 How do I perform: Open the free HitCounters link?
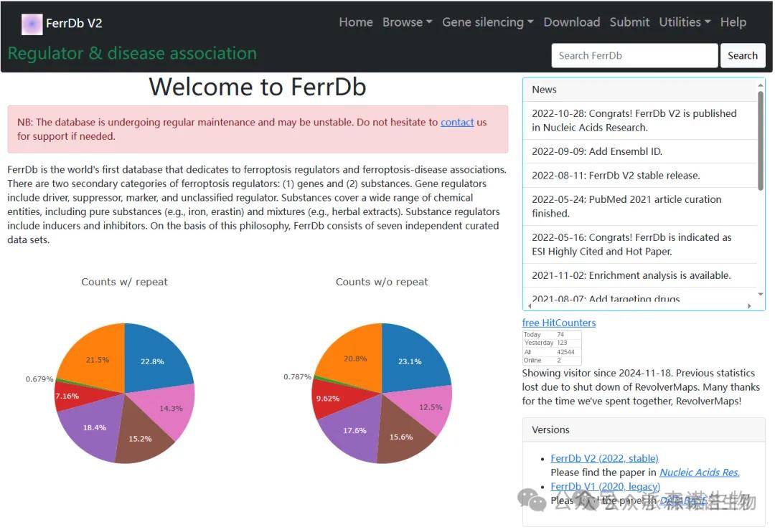click(x=558, y=323)
